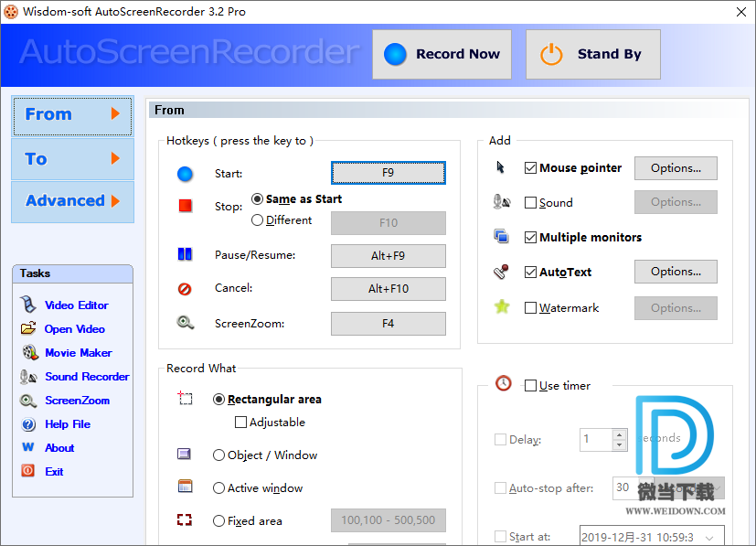Click the app logo icon in title bar

click(x=11, y=12)
